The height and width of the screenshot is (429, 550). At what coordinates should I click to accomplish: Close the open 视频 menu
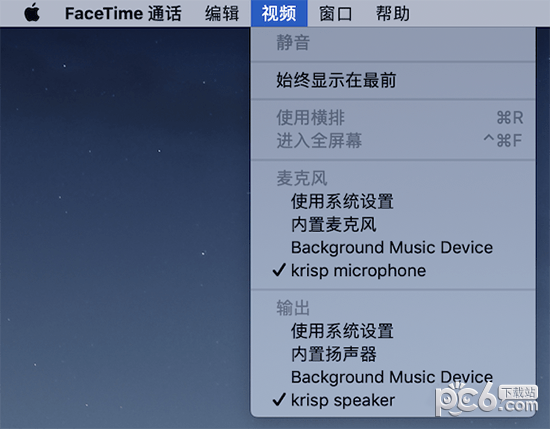tap(279, 13)
